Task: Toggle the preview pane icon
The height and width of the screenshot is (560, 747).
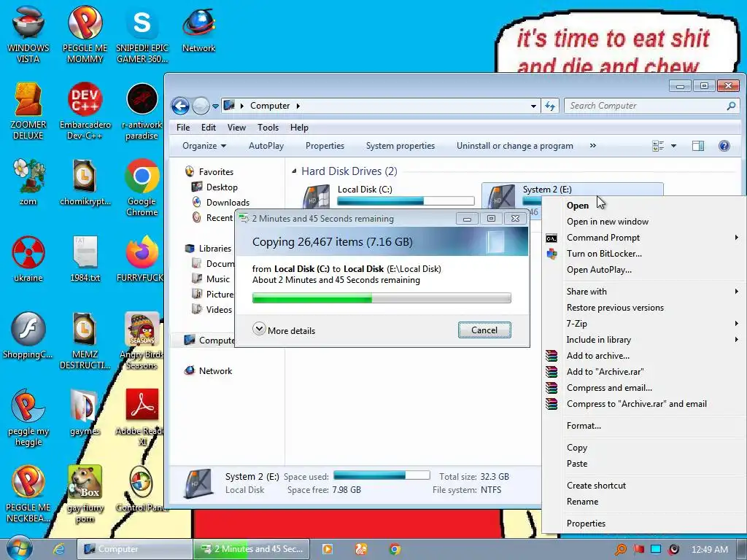Action: (698, 146)
